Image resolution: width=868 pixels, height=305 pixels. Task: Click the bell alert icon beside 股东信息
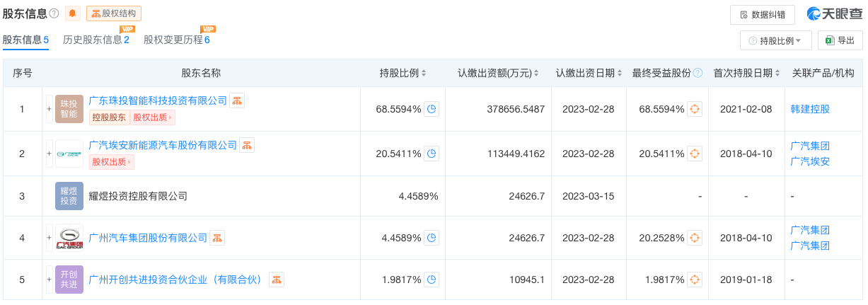pyautogui.click(x=73, y=13)
